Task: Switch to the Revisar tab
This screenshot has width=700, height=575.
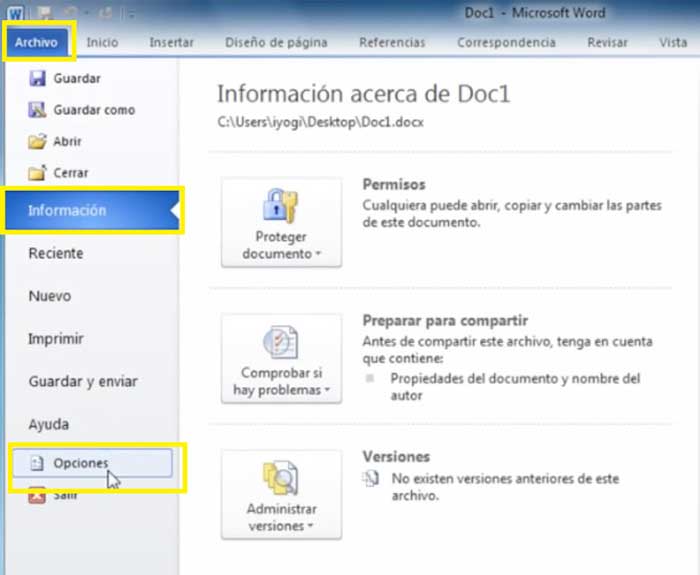Action: pyautogui.click(x=607, y=42)
